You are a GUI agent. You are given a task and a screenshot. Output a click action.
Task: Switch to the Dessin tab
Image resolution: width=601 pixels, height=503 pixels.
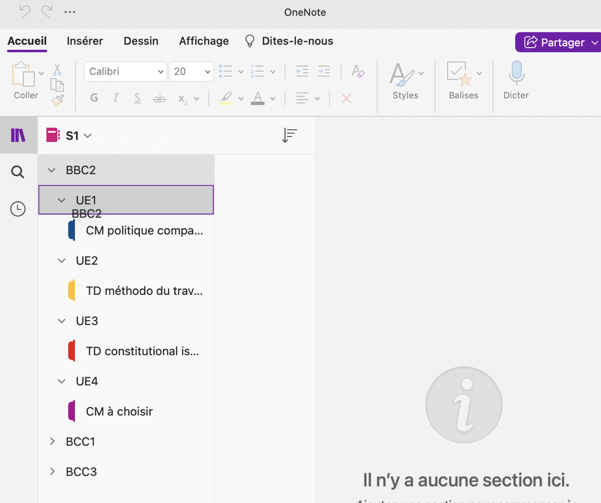click(x=141, y=41)
